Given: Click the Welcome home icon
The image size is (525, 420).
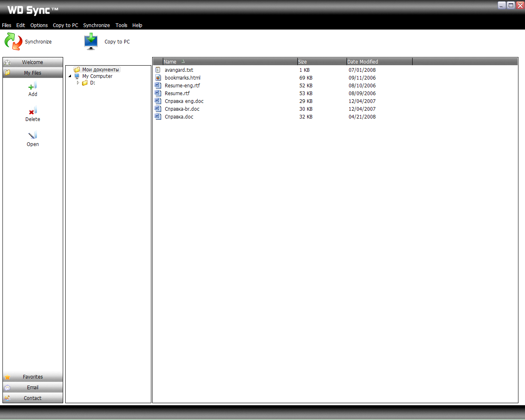Looking at the screenshot, I should pos(7,62).
